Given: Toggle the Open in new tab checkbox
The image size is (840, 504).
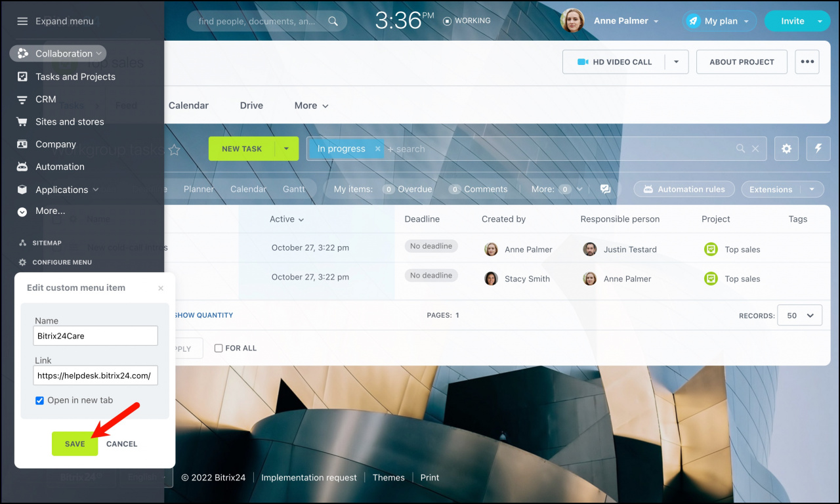Looking at the screenshot, I should coord(39,400).
